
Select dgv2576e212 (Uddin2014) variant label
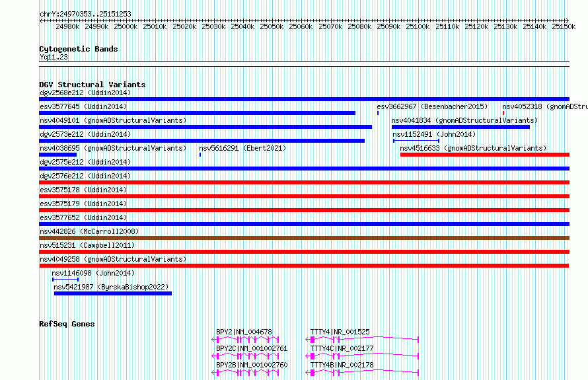point(85,176)
